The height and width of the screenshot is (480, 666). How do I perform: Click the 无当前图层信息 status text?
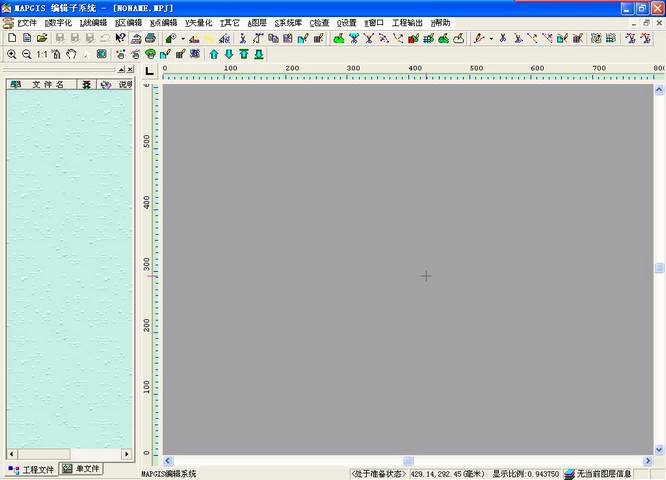point(604,474)
